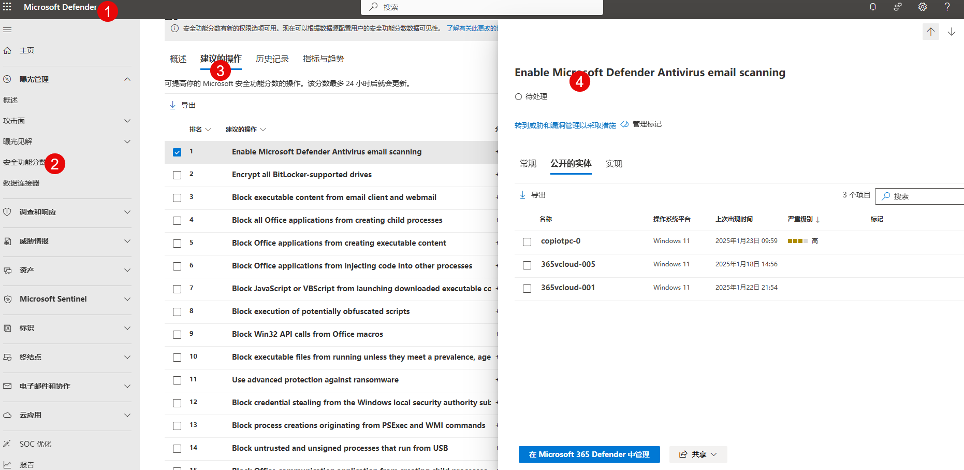
Task: Open the Recommended action column header dropdown
Action: [245, 129]
